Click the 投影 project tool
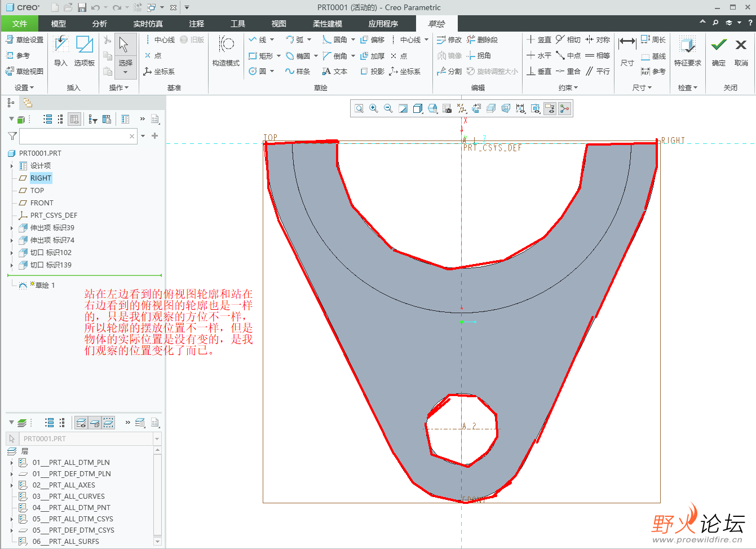756x549 pixels. 372,72
